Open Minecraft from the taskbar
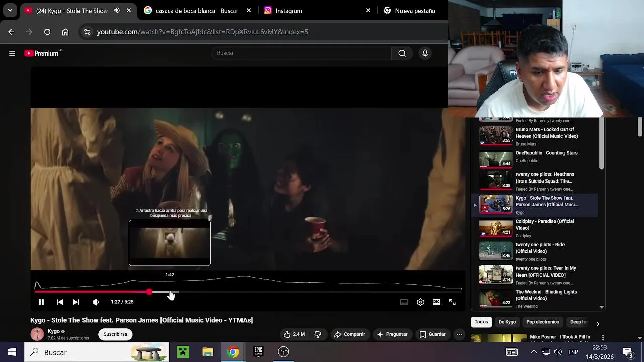Screen dimensions: 644x362 click(183, 352)
